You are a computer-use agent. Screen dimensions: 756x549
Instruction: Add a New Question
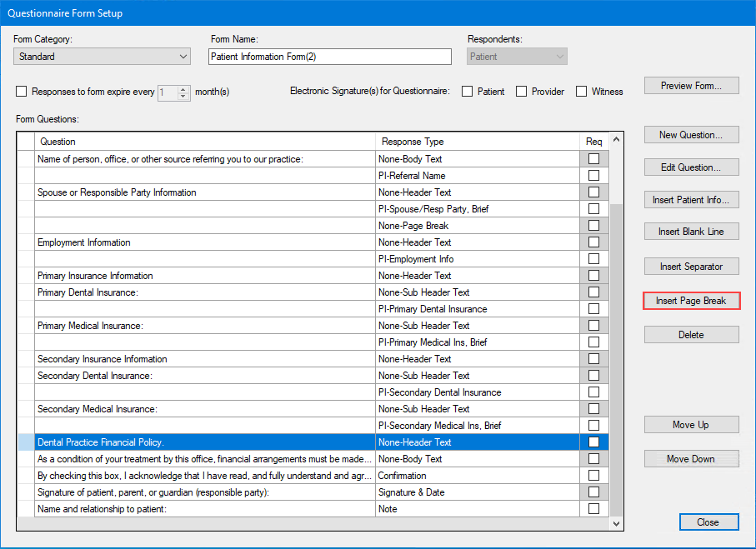(691, 135)
